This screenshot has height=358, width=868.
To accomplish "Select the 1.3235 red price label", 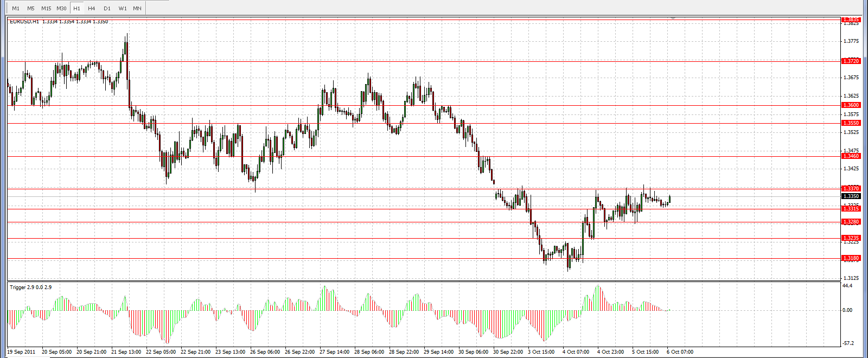I will pyautogui.click(x=851, y=238).
